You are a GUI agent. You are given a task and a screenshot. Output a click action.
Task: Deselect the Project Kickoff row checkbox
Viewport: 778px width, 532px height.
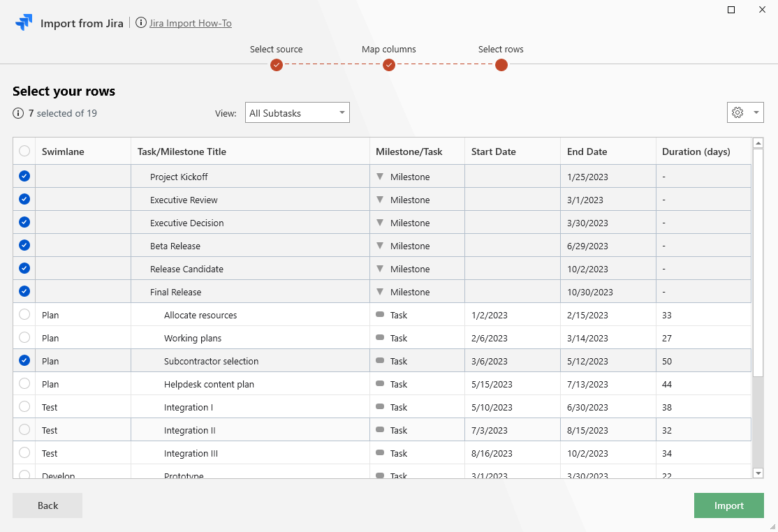click(24, 176)
